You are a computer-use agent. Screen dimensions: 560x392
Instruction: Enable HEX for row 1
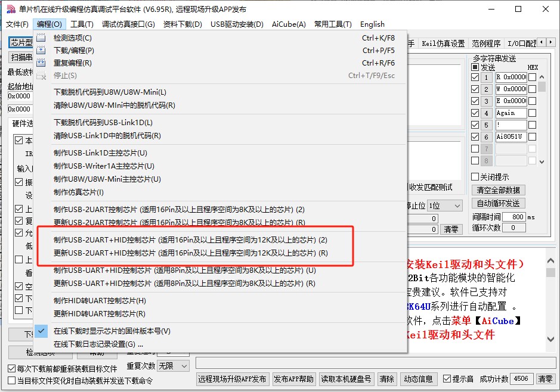click(x=532, y=77)
